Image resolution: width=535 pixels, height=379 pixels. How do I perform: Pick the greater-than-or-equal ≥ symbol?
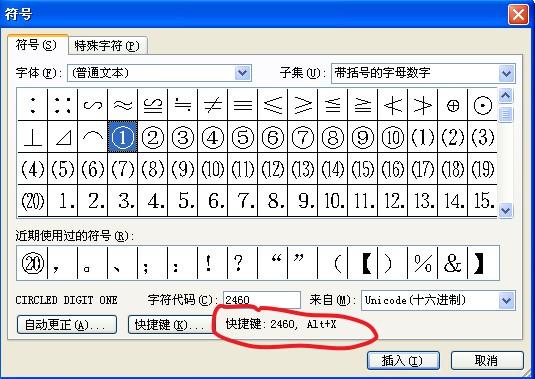303,105
